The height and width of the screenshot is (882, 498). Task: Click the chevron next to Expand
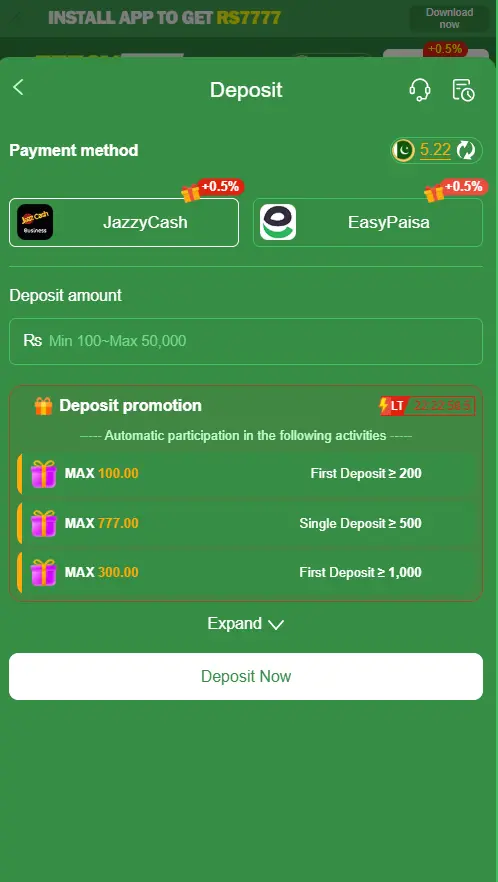[276, 624]
